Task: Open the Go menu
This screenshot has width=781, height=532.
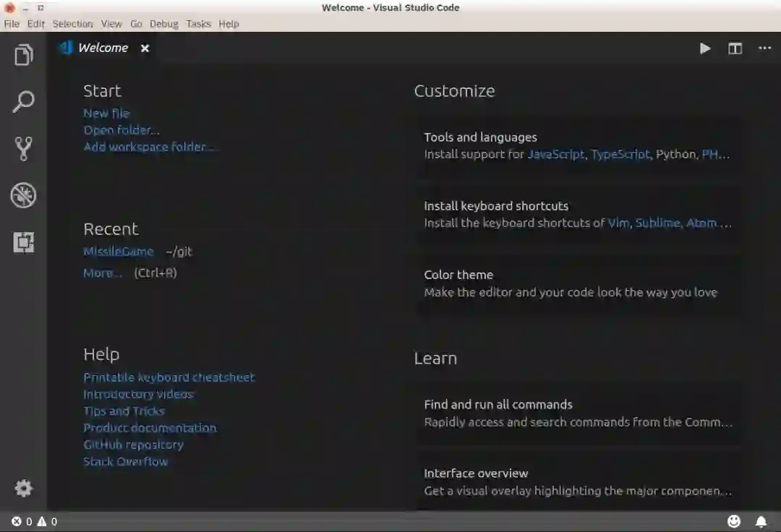Action: 136,24
